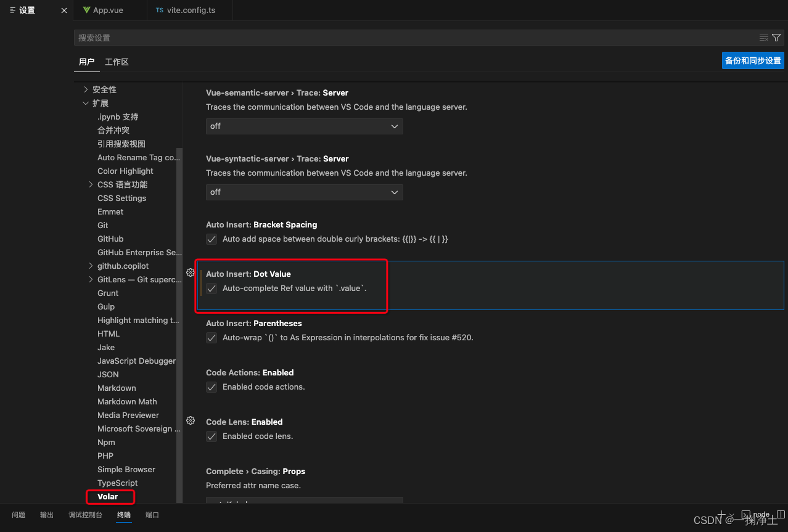
Task: Open the 输出 panel tab
Action: coord(47,515)
